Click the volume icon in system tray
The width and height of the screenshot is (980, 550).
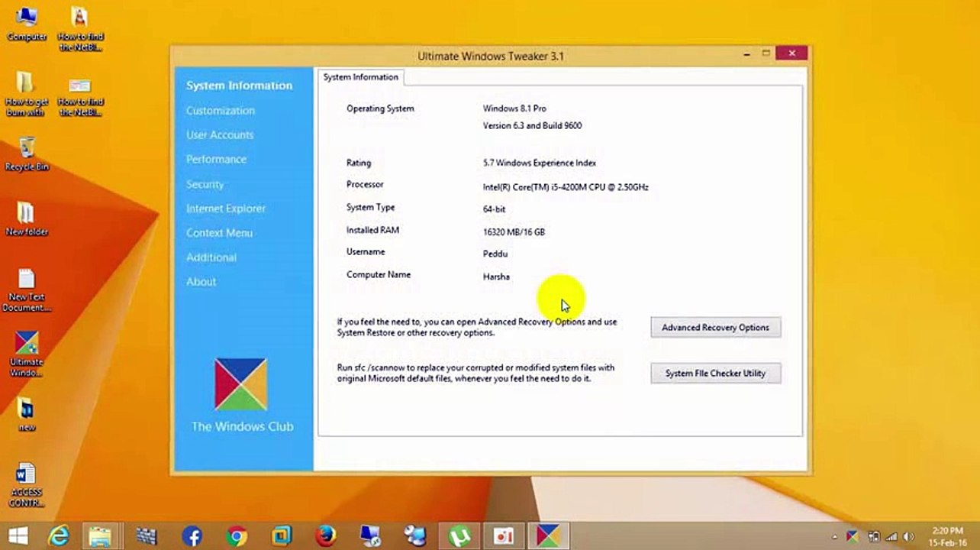point(909,537)
